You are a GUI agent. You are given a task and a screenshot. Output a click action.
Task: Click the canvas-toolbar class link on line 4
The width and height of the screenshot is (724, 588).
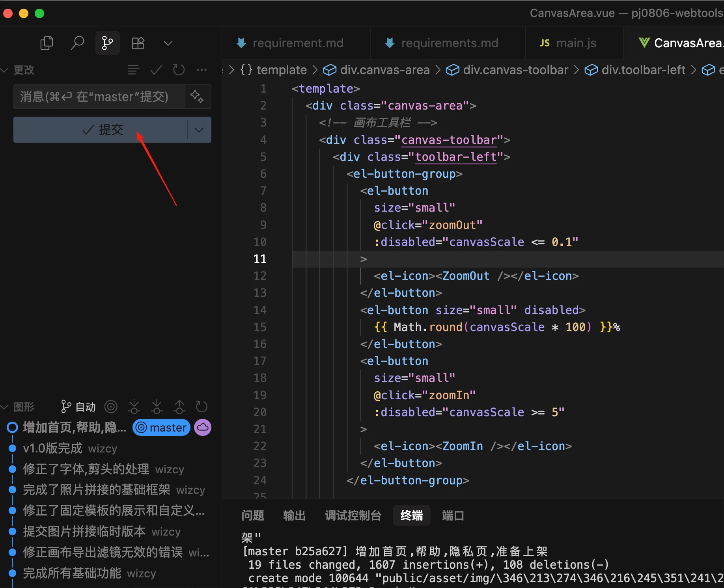click(449, 140)
